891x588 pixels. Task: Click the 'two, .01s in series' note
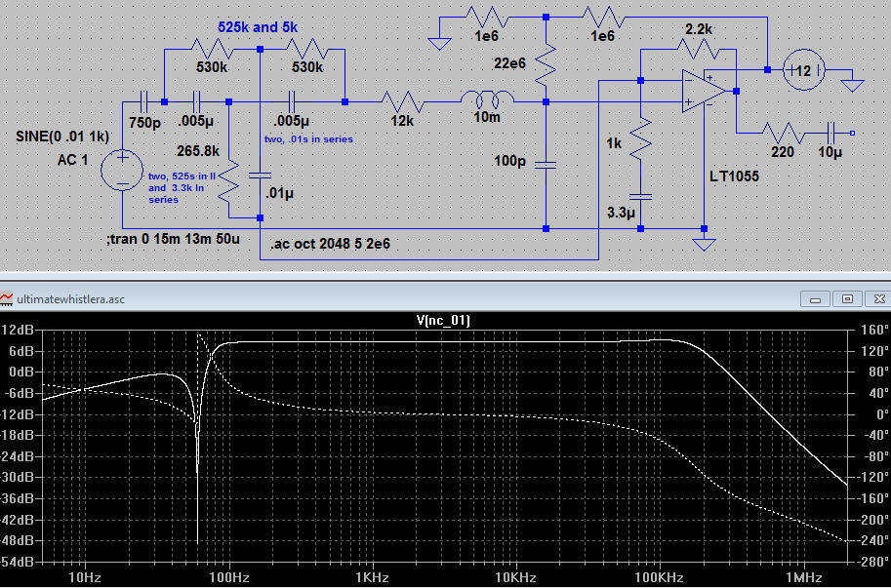[308, 139]
